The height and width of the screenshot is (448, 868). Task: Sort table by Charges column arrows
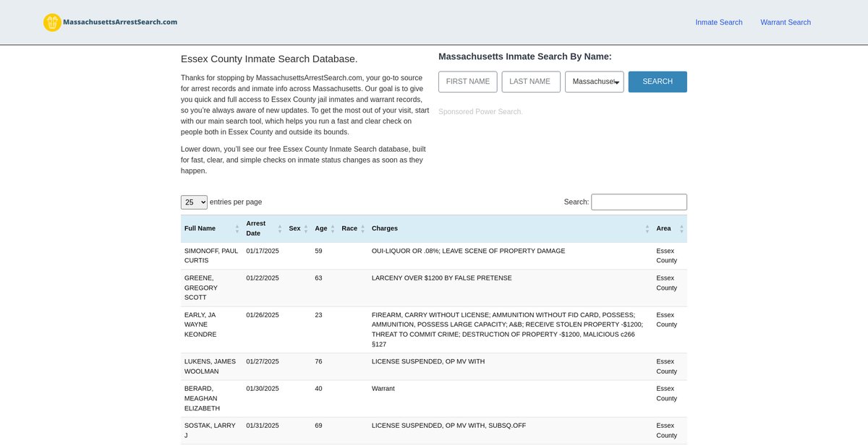point(647,228)
